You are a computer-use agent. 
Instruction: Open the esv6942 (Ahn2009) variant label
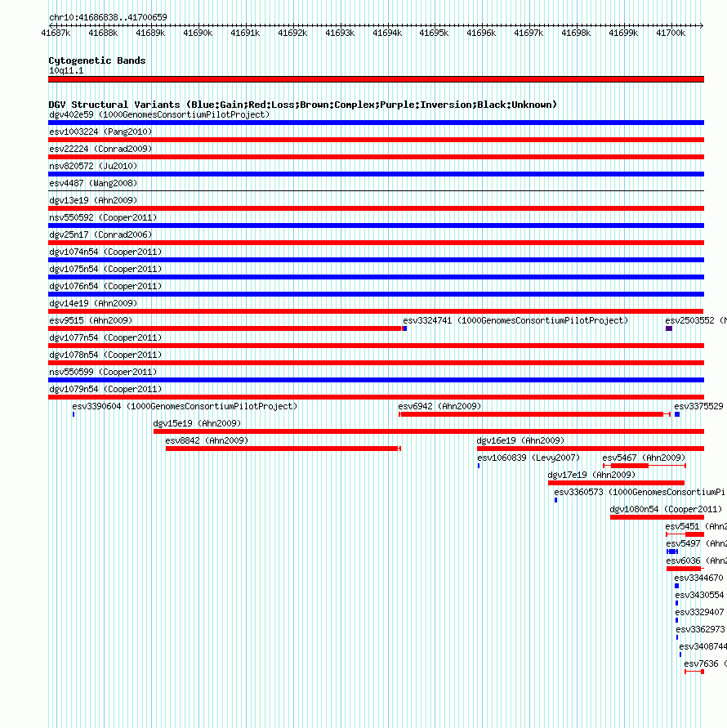(439, 407)
